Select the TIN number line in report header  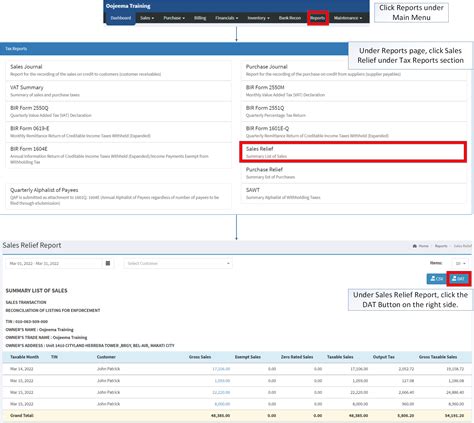pyautogui.click(x=27, y=322)
